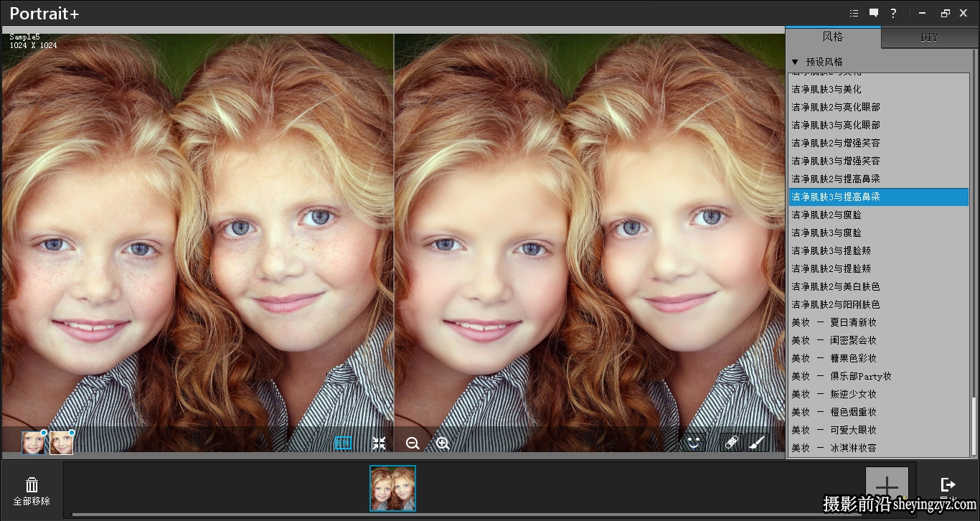This screenshot has width=980, height=521.
Task: Choose preset 洁净肌肤2与提高鼻梁
Action: [x=879, y=179]
